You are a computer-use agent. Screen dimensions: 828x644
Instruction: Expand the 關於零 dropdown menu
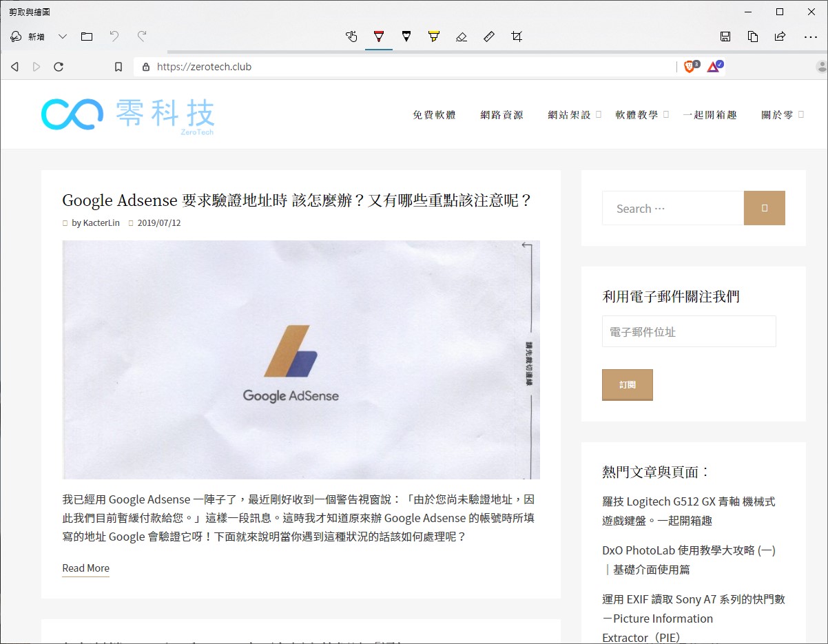(783, 115)
